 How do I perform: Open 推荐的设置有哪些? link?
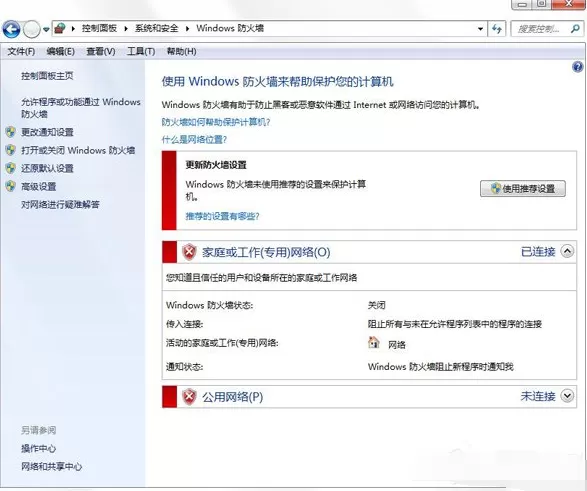[x=222, y=216]
